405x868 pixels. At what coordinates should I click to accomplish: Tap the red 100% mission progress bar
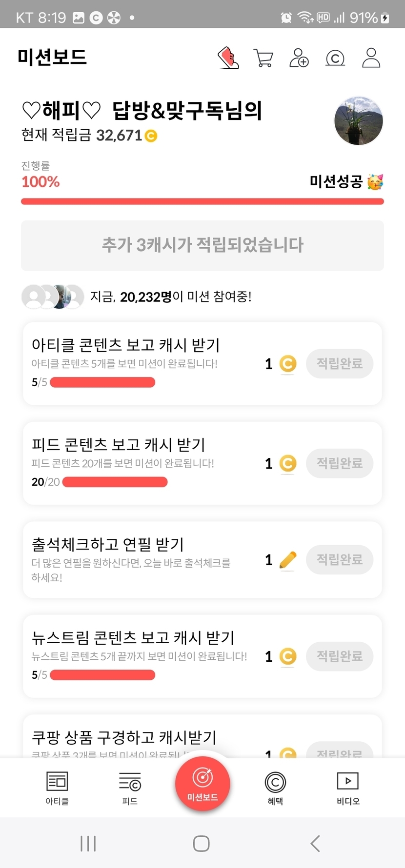pos(202,201)
